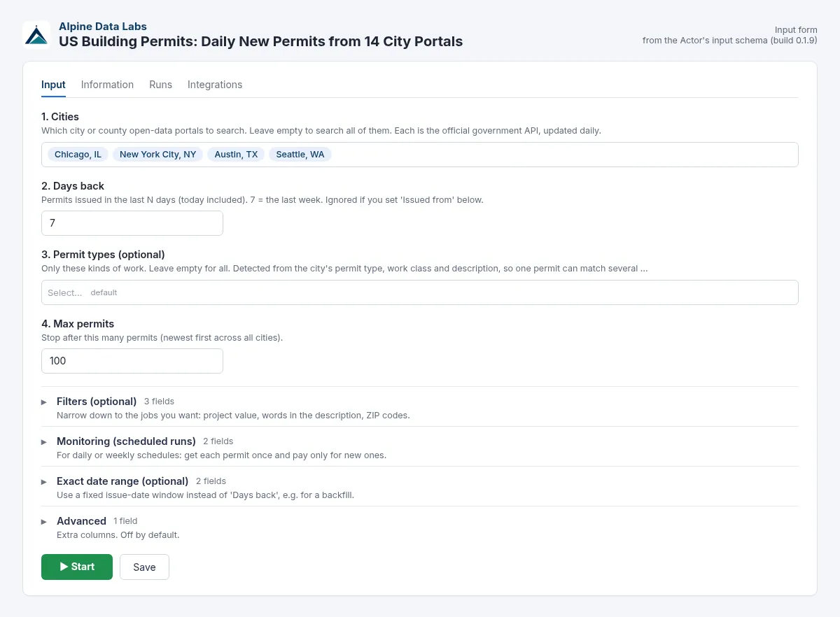The image size is (840, 617).
Task: Switch to the Information tab
Action: pos(107,85)
